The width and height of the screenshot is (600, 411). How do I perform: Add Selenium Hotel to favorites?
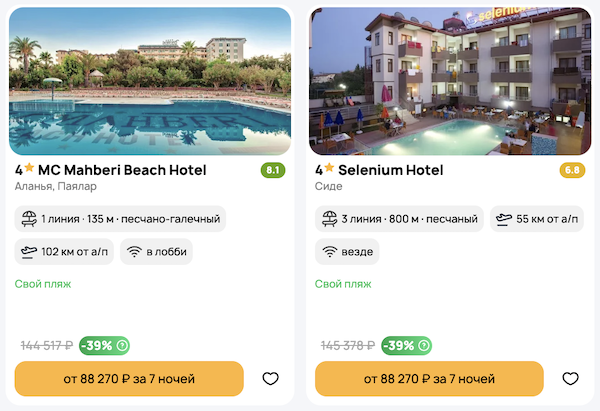570,379
